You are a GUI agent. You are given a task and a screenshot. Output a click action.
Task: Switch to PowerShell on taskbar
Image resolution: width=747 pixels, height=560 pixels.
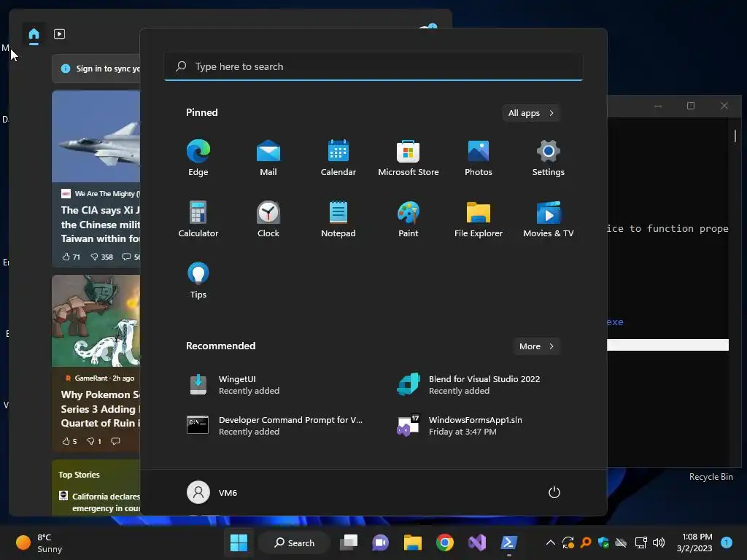click(x=508, y=542)
